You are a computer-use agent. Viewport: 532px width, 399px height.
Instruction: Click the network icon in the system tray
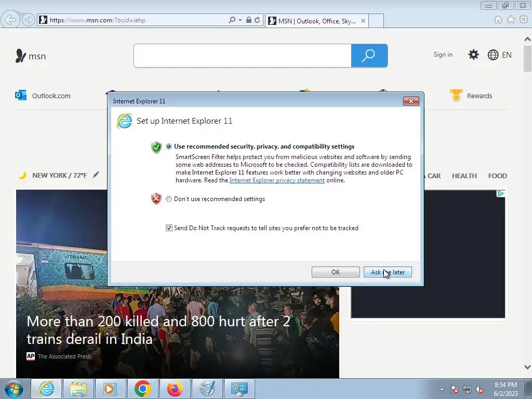467,389
